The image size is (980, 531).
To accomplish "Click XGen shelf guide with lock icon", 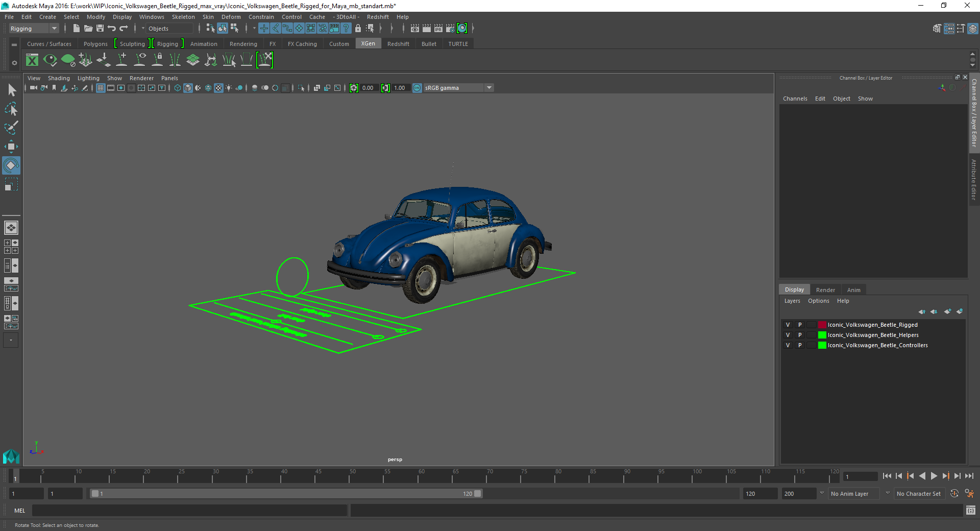I will [x=158, y=60].
